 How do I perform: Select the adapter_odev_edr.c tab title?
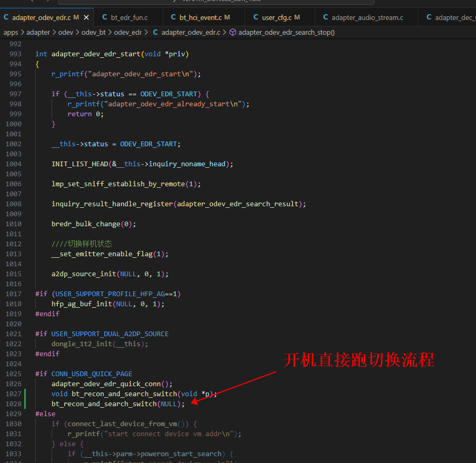(x=41, y=17)
